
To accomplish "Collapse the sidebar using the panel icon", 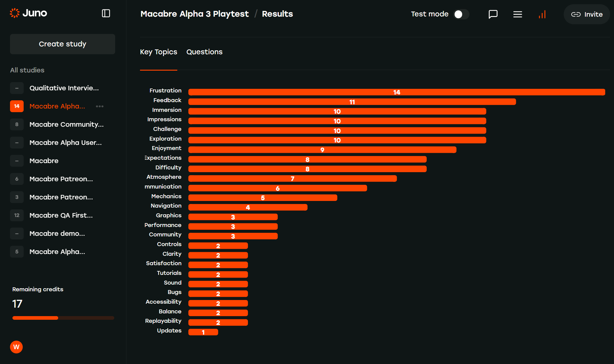I will click(x=106, y=14).
